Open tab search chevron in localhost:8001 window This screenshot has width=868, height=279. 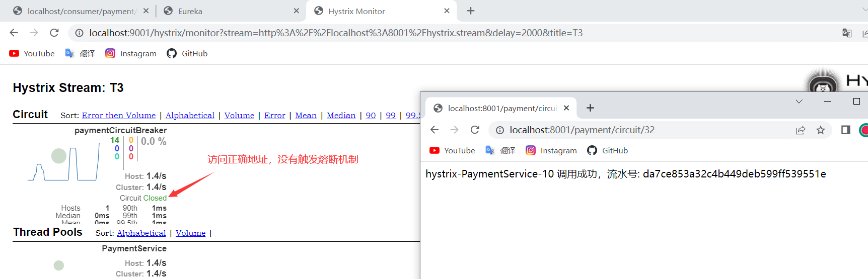click(799, 102)
